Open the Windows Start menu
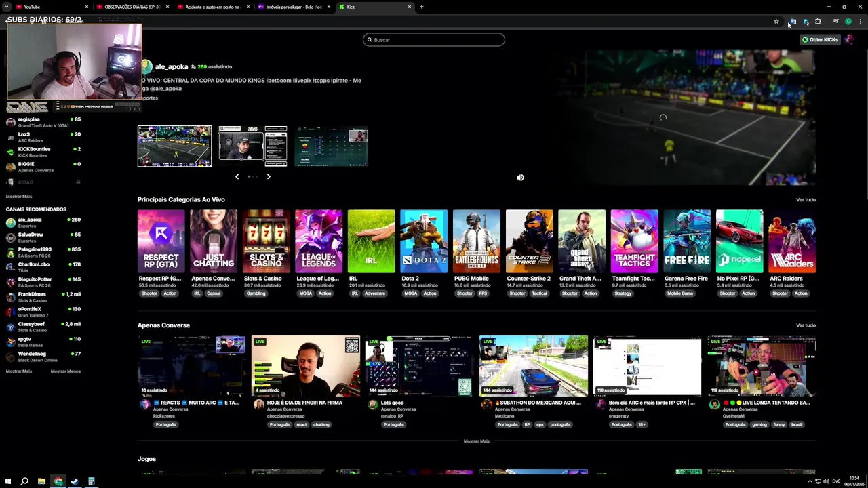Screen dimensions: 868x488 tap(8, 481)
